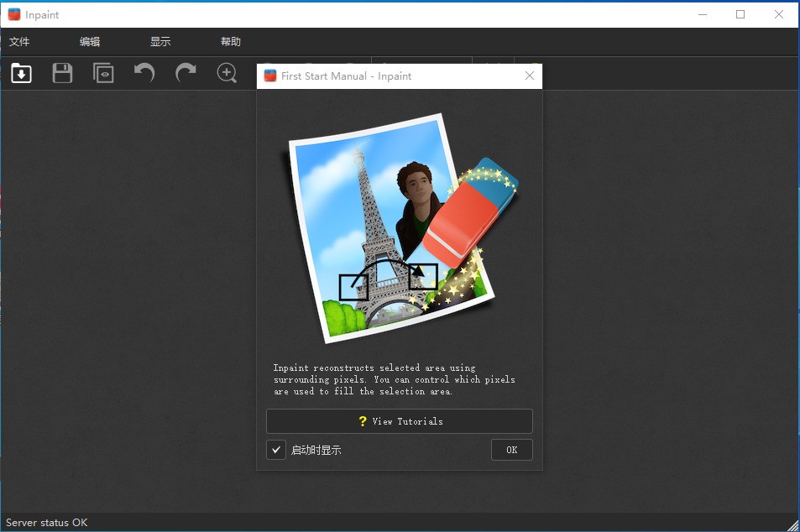Click the resize grip at bottom right
The image size is (800, 532).
tap(794, 526)
